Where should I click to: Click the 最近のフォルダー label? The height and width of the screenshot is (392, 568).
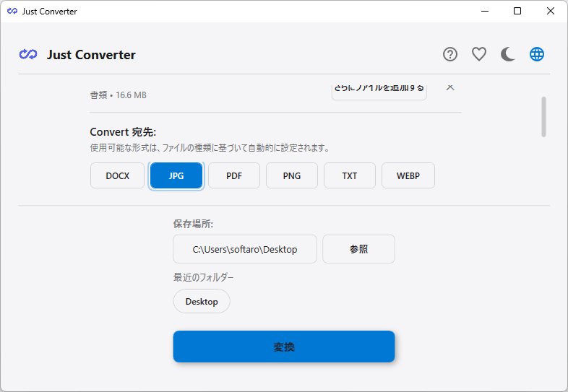204,278
